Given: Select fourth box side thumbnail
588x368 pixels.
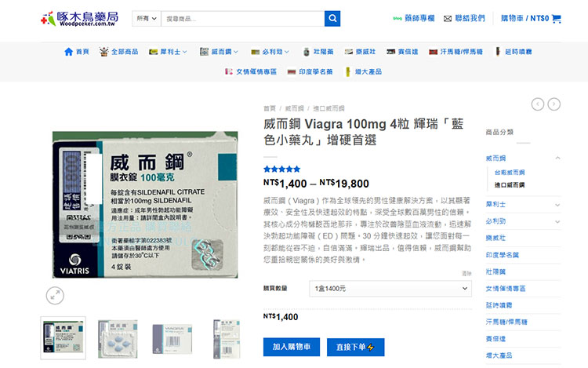Looking at the screenshot, I should 227,339.
